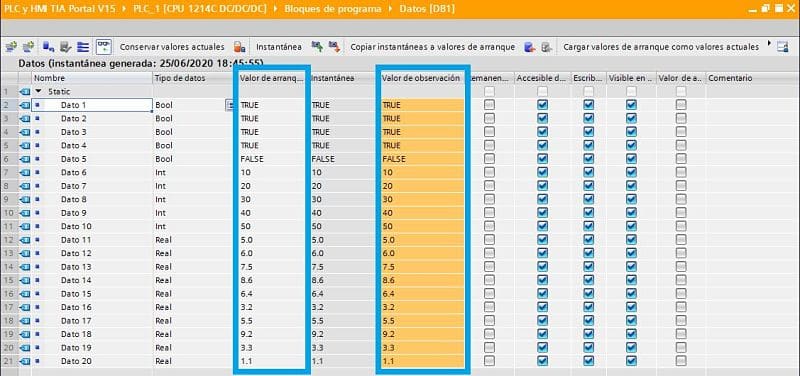Viewport: 800px width, 376px height.
Task: Click the start value 8.6 of Dato 14
Action: click(x=245, y=280)
